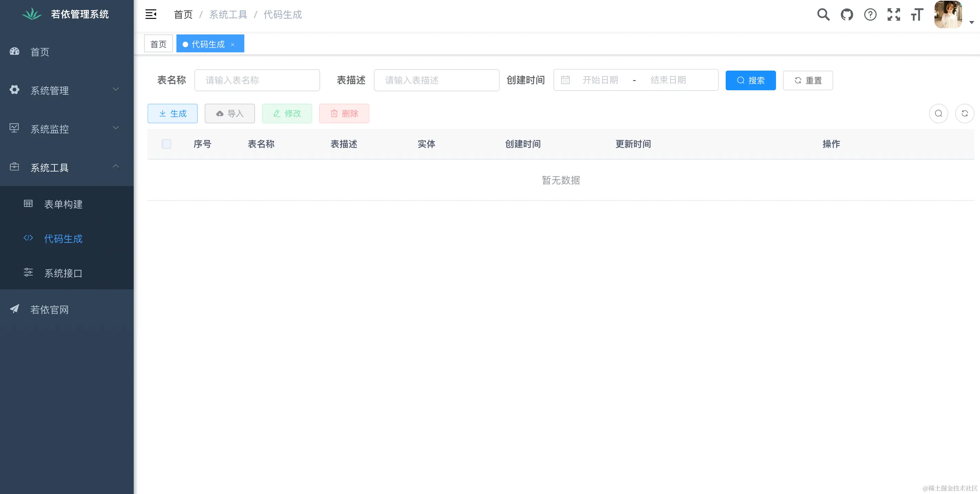Image resolution: width=980 pixels, height=494 pixels.
Task: Refresh table with round refresh icon
Action: point(964,113)
